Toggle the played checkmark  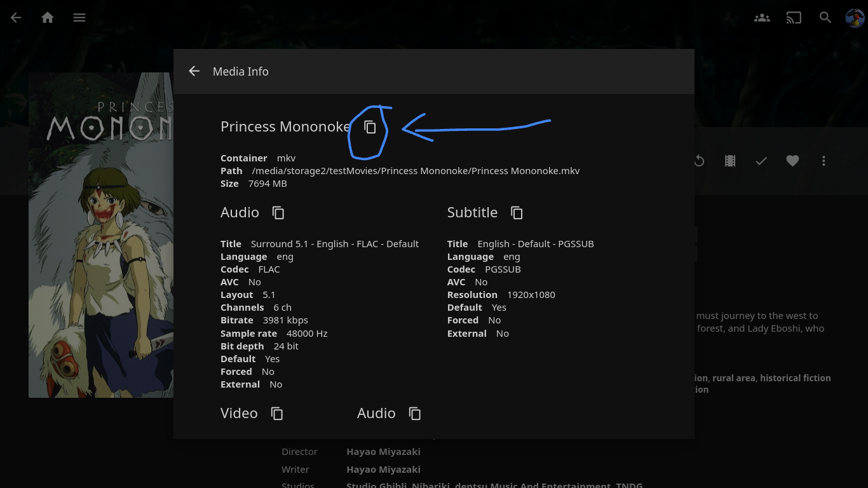point(761,161)
